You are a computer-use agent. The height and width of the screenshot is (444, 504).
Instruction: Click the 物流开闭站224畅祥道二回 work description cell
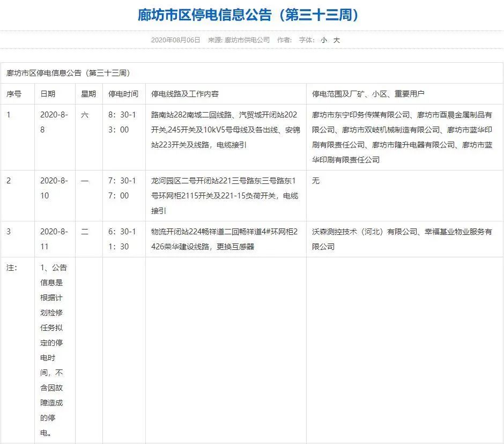pyautogui.click(x=226, y=239)
